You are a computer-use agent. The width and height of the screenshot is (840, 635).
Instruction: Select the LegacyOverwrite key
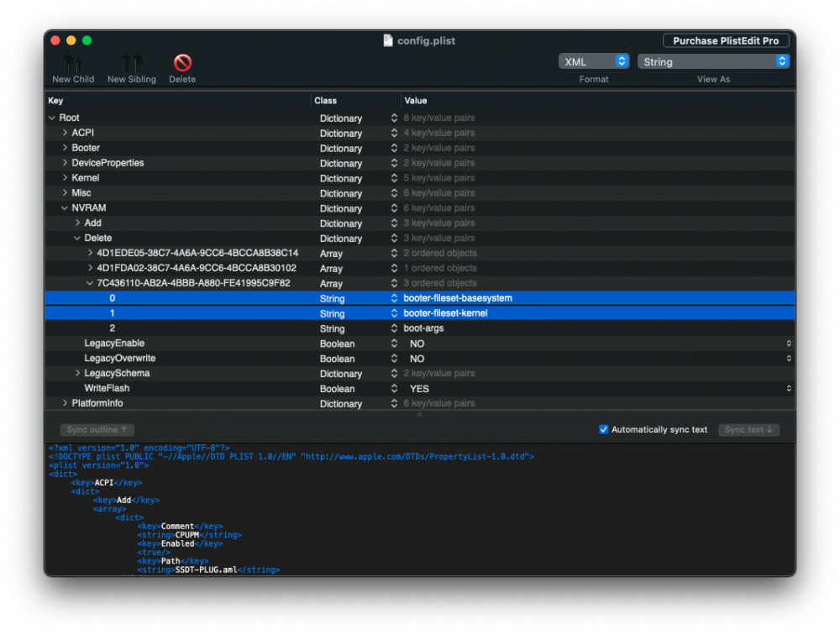tap(119, 358)
